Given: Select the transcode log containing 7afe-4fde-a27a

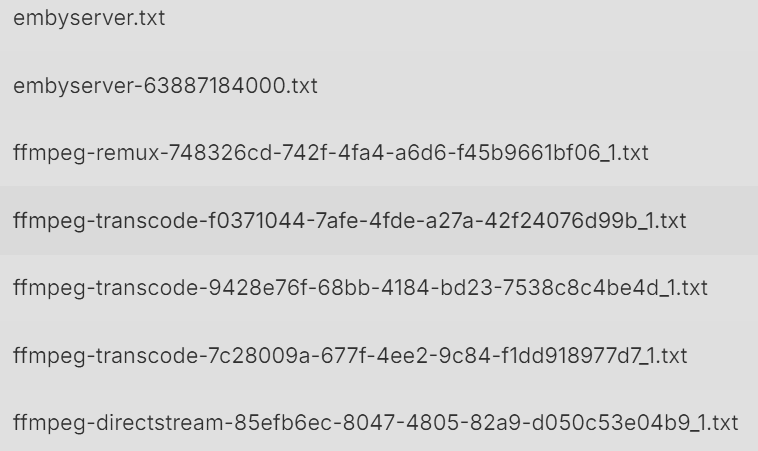Looking at the screenshot, I should click(379, 220).
